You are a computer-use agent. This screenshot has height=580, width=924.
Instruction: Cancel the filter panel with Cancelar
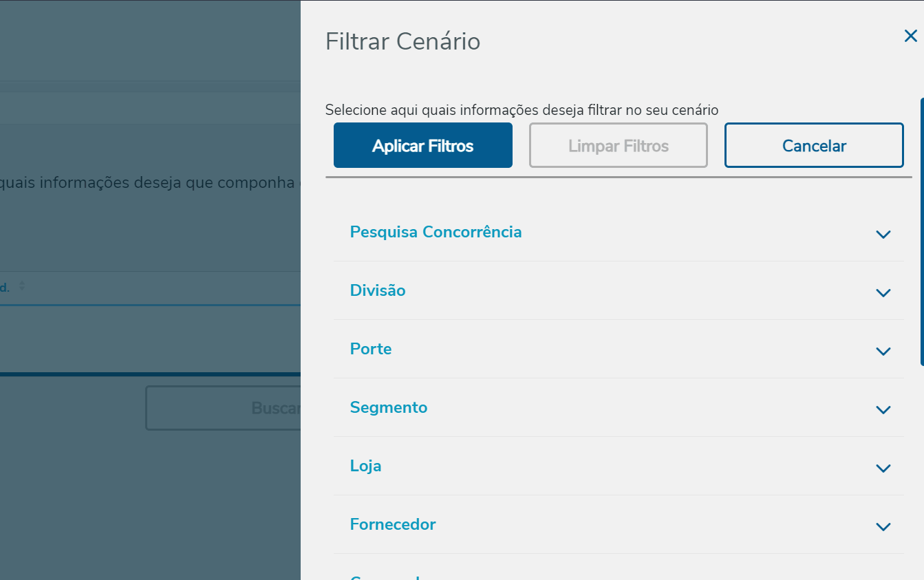tap(813, 146)
